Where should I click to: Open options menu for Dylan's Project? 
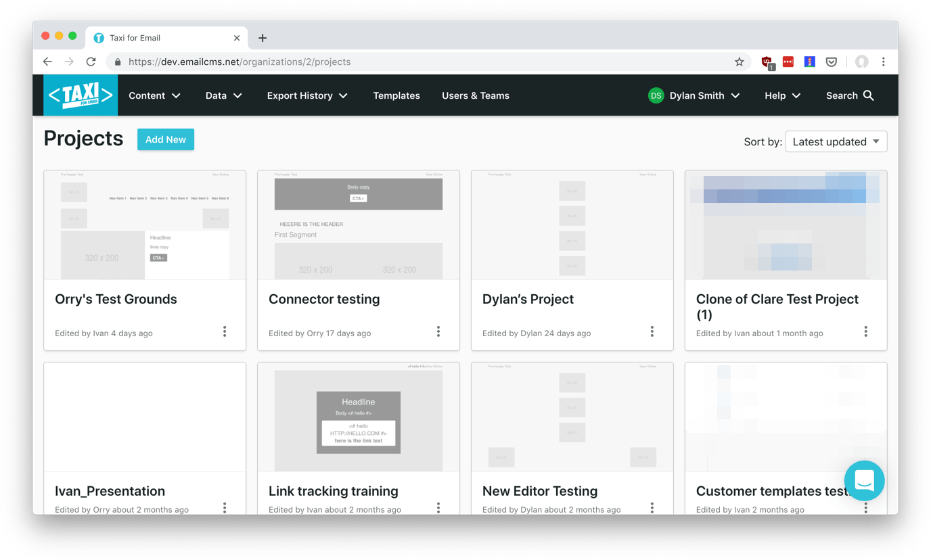pyautogui.click(x=652, y=331)
